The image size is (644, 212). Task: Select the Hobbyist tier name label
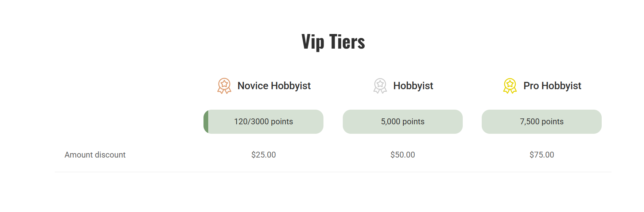tap(413, 86)
